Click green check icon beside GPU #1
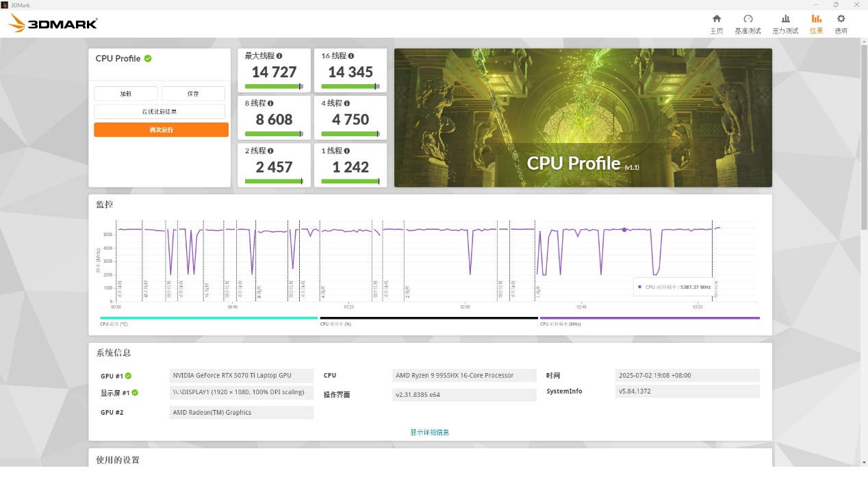868x501 pixels. [x=128, y=376]
